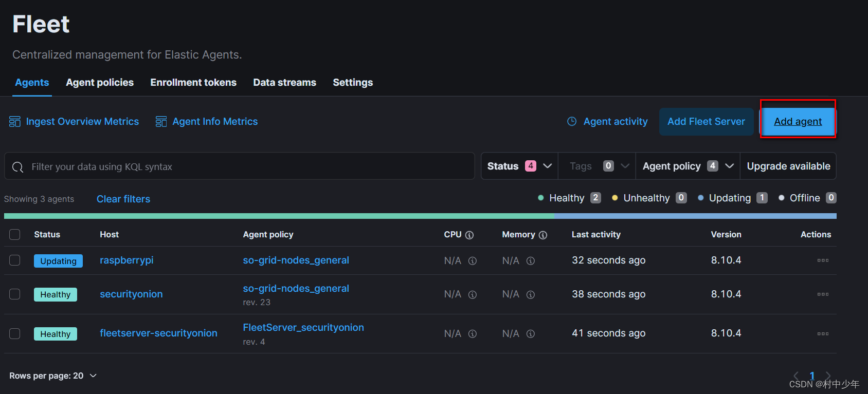Click the Healthy badge on securityonion row
The height and width of the screenshot is (394, 868).
pos(56,294)
